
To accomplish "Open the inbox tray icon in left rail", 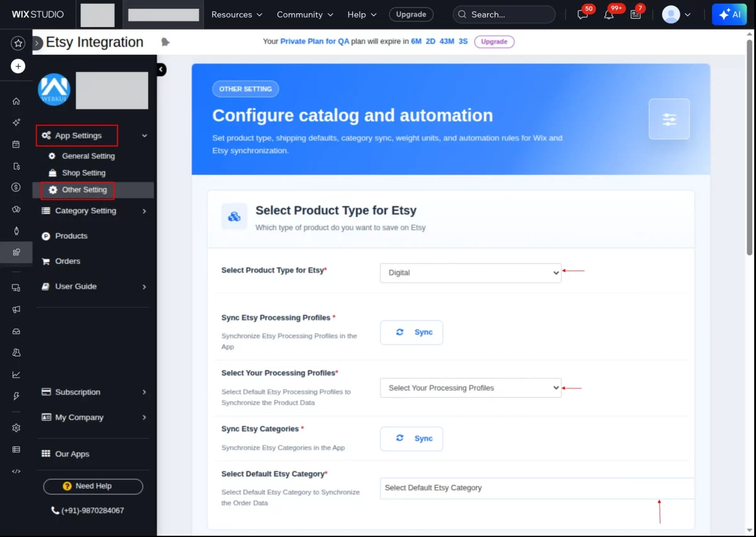I will point(16,331).
